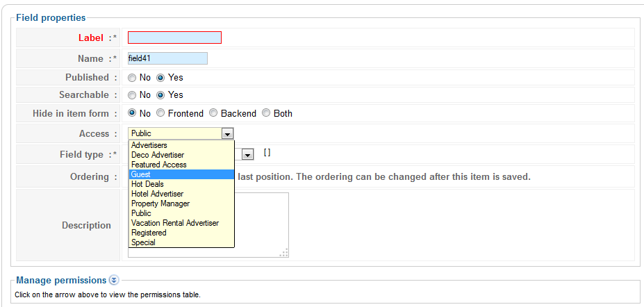Choose Guest from the Access list
This screenshot has height=307, width=644.
(181, 174)
